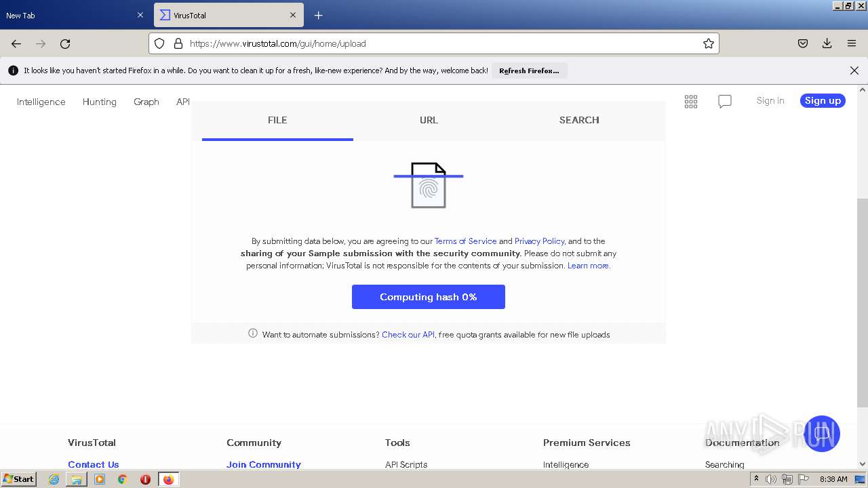Open the Learn more link
The image size is (868, 488).
click(x=588, y=265)
